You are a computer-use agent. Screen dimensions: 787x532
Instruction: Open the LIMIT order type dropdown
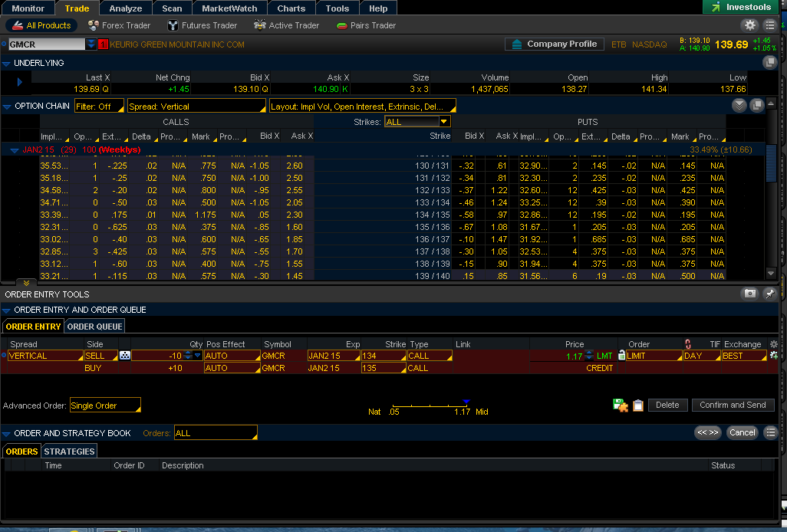(654, 356)
